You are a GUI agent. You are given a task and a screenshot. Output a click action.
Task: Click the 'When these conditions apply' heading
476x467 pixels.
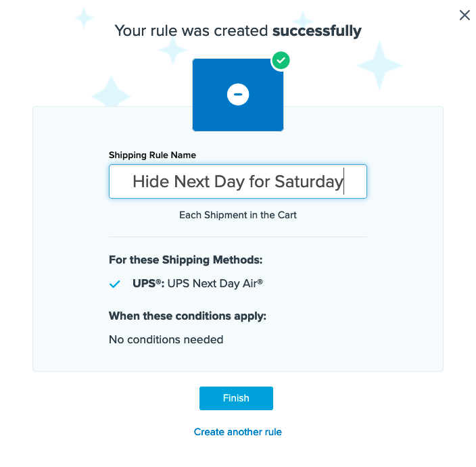click(188, 316)
